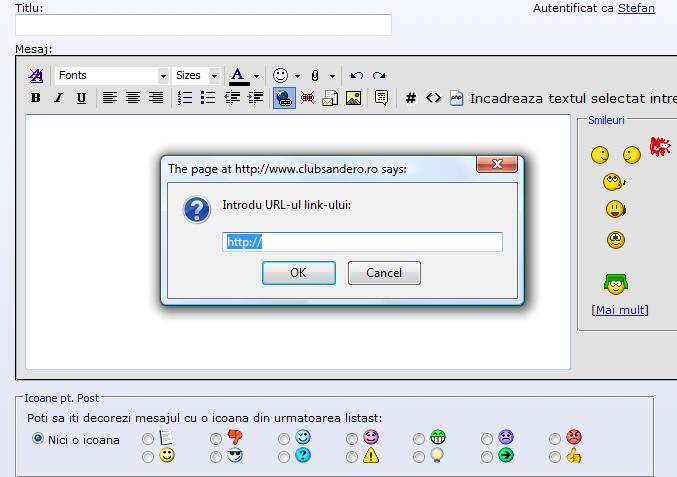Click the insert link icon

click(284, 98)
